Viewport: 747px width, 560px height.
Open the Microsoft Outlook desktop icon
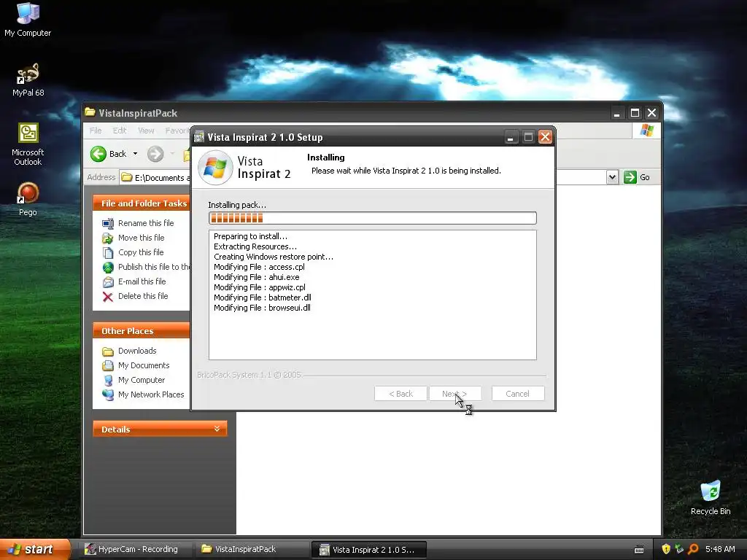[28, 144]
